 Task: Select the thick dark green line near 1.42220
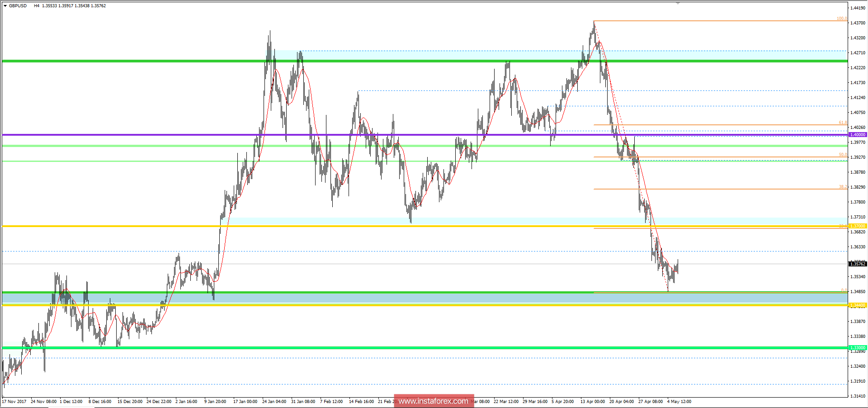click(x=424, y=61)
